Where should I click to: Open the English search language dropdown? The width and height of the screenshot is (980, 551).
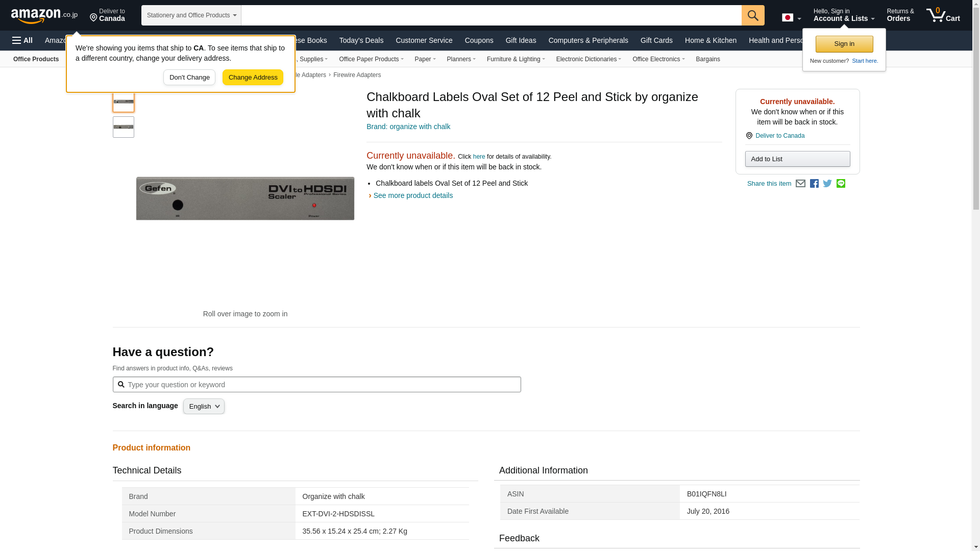click(204, 407)
